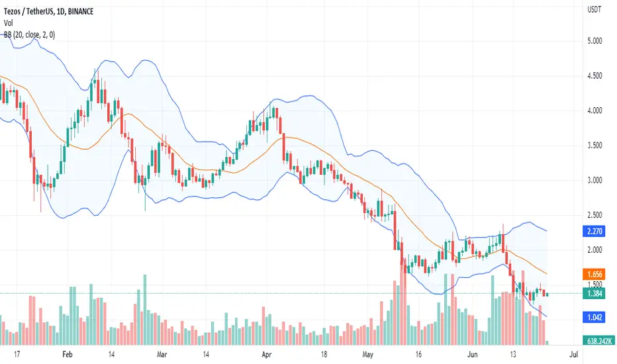This screenshot has width=617, height=364.
Task: Select the Vol indicator label
Action: coord(8,23)
